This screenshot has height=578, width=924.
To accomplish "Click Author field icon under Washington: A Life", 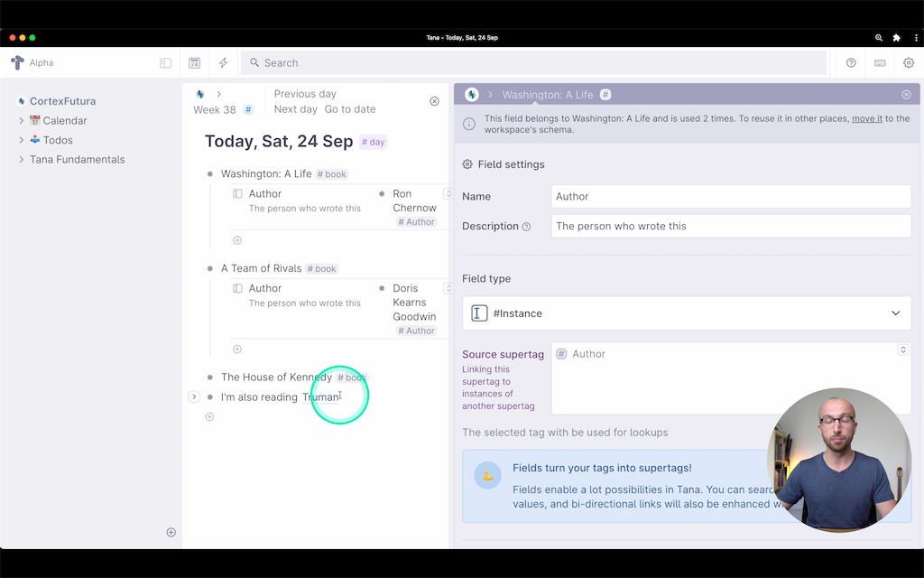I will click(237, 193).
